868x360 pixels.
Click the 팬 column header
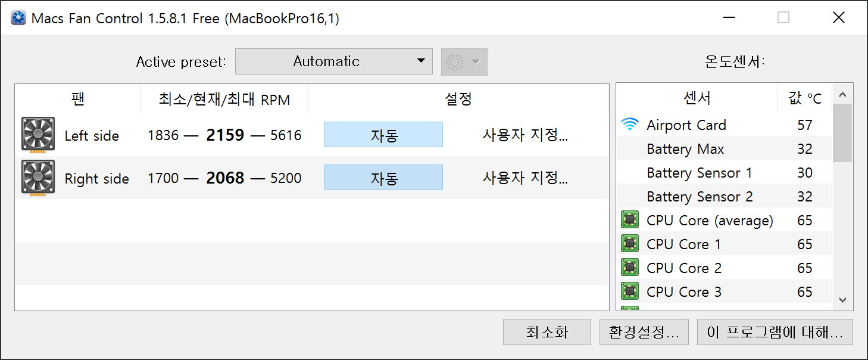tap(77, 99)
